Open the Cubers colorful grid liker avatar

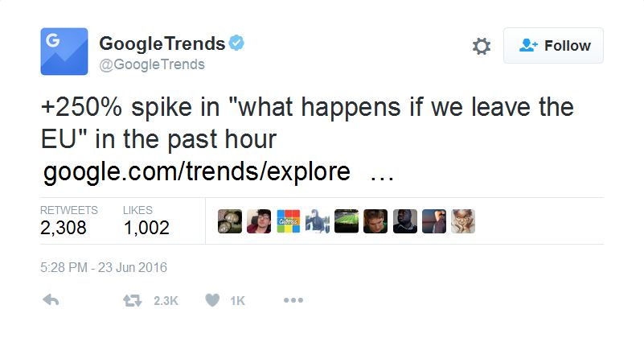288,221
